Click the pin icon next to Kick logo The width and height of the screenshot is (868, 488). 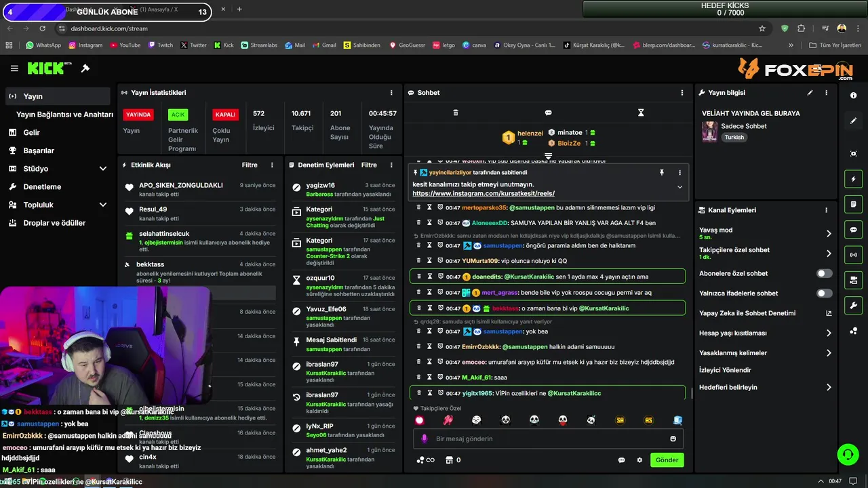[x=85, y=68]
